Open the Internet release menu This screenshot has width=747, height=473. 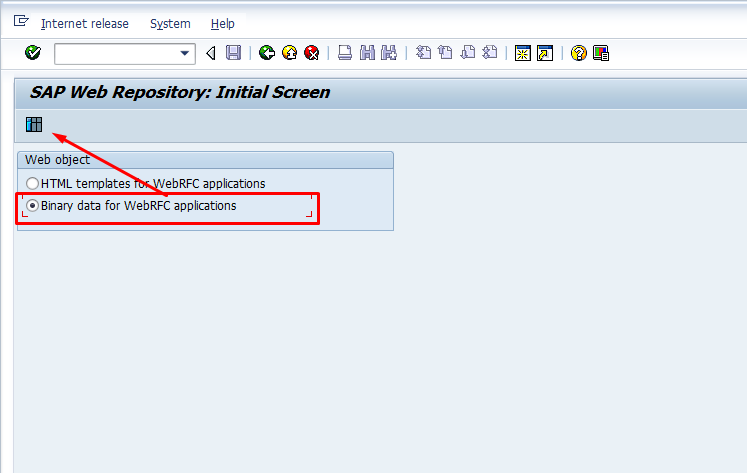click(x=85, y=23)
